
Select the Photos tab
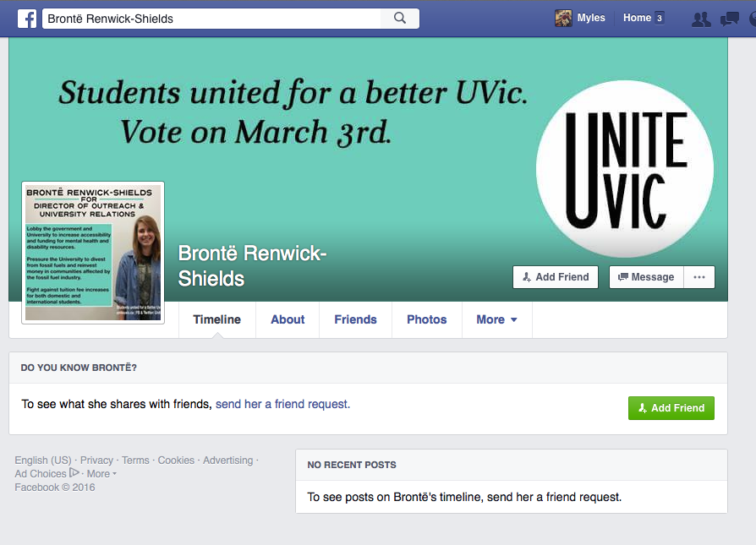click(426, 319)
